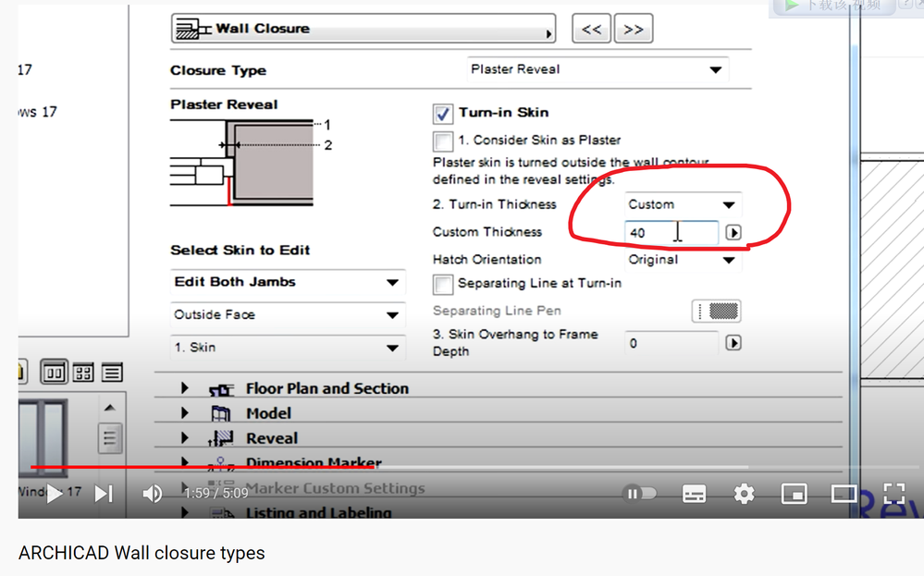Toggle video subtitles
Screen dimensions: 924x576
pyautogui.click(x=694, y=494)
